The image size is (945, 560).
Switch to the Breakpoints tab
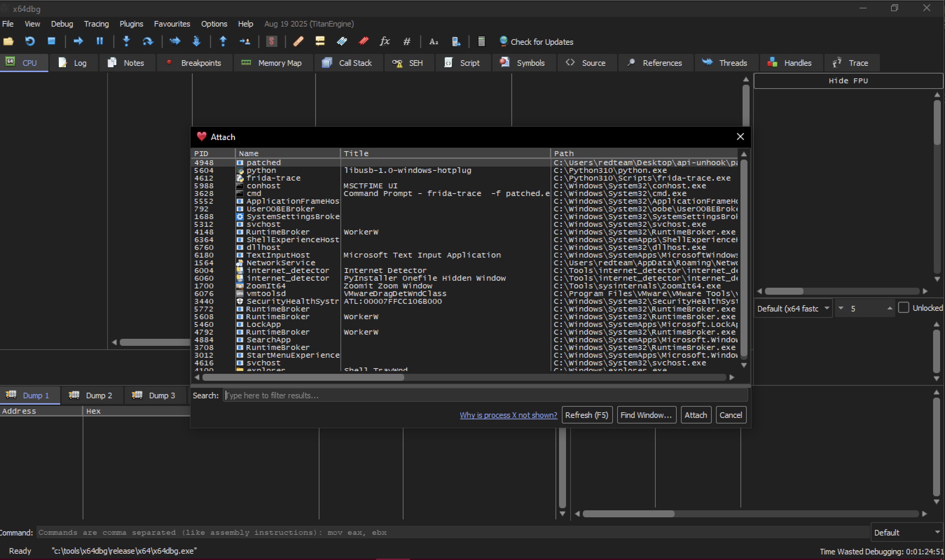[x=194, y=63]
